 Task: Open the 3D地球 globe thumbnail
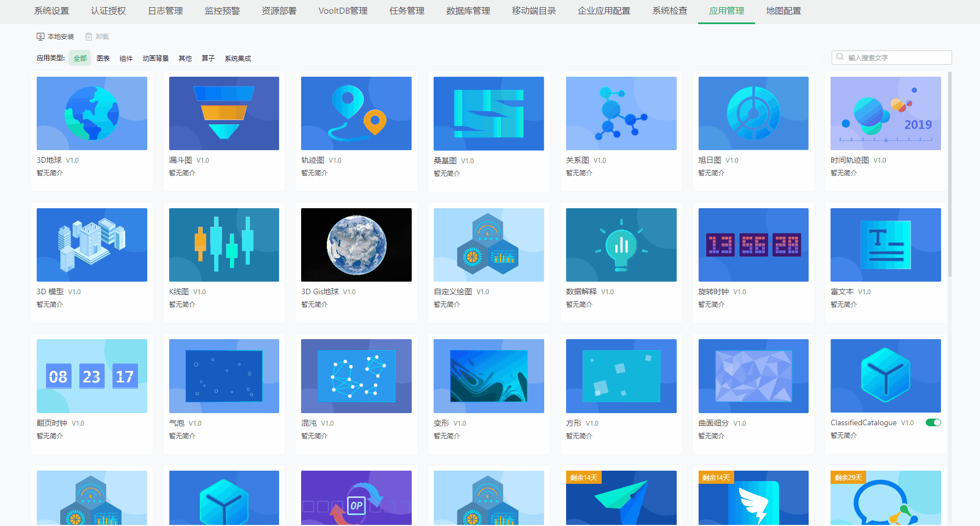92,113
